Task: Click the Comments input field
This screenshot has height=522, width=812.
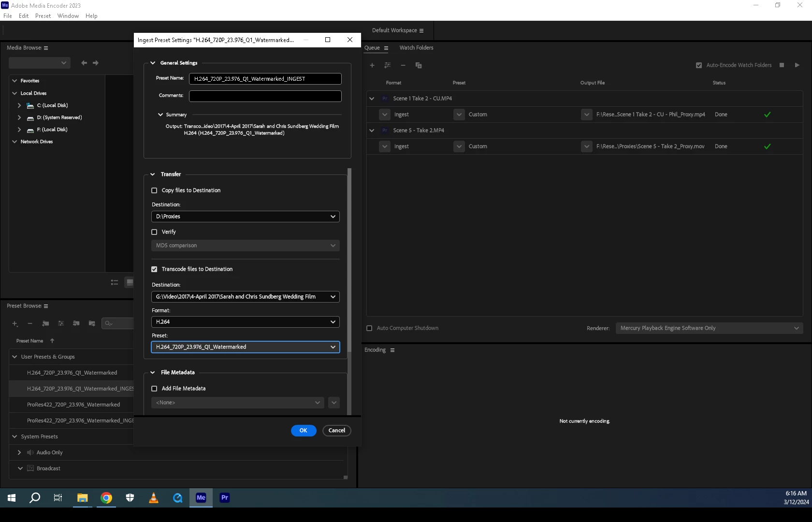Action: (x=265, y=96)
